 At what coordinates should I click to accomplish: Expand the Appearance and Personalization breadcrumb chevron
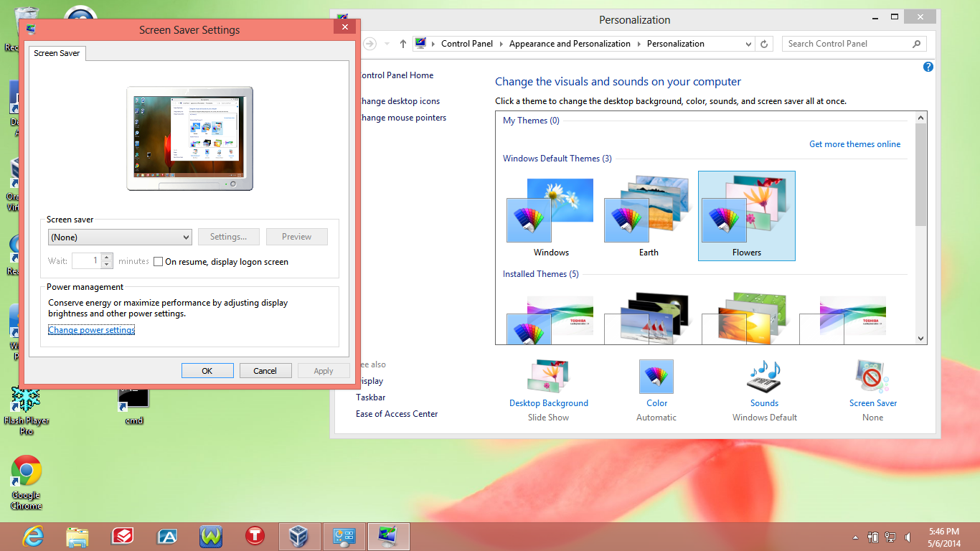point(639,44)
